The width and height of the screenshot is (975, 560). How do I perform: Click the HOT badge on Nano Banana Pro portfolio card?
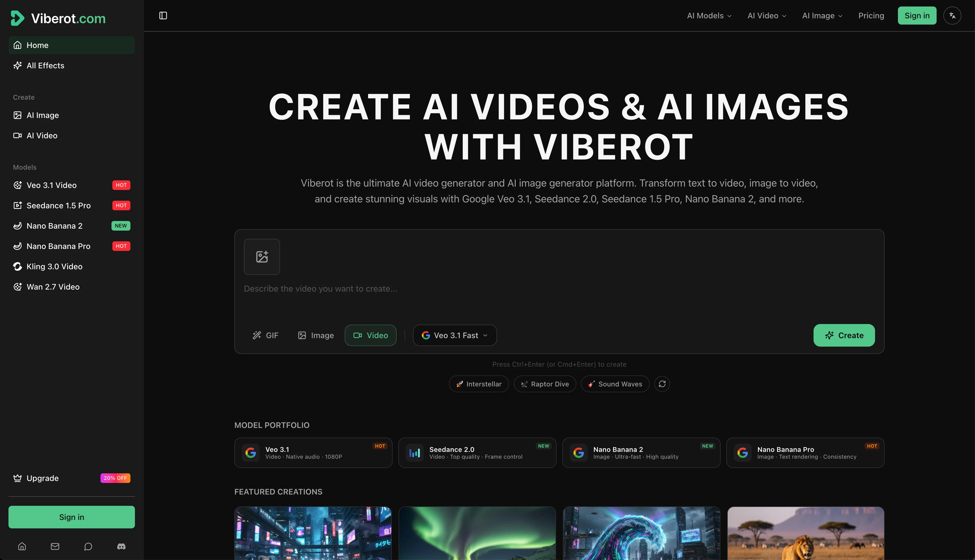point(872,446)
